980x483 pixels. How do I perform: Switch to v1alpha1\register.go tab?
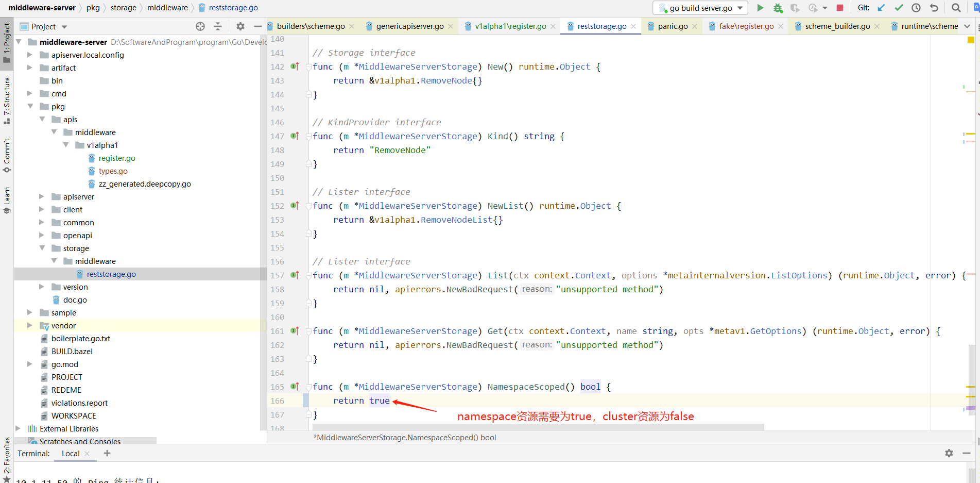coord(510,26)
